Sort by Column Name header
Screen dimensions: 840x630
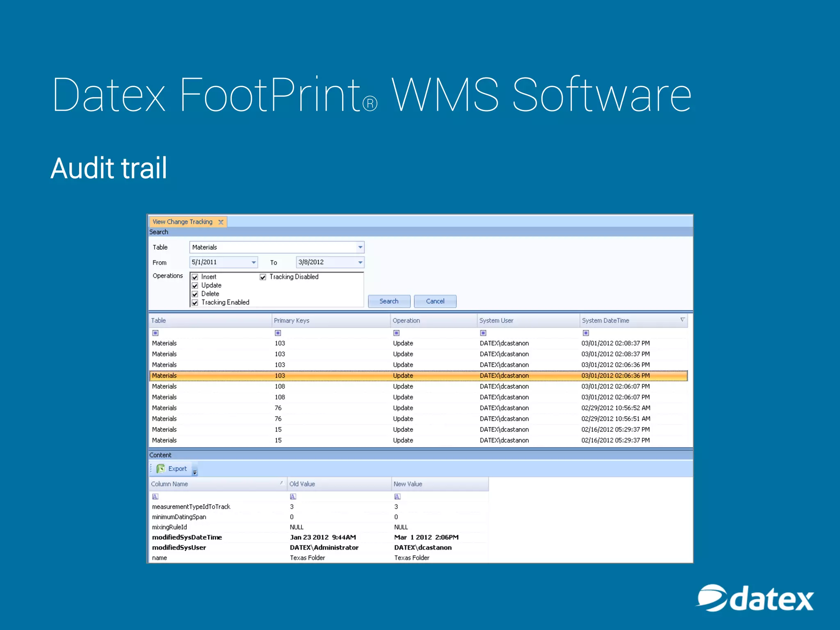pos(218,484)
